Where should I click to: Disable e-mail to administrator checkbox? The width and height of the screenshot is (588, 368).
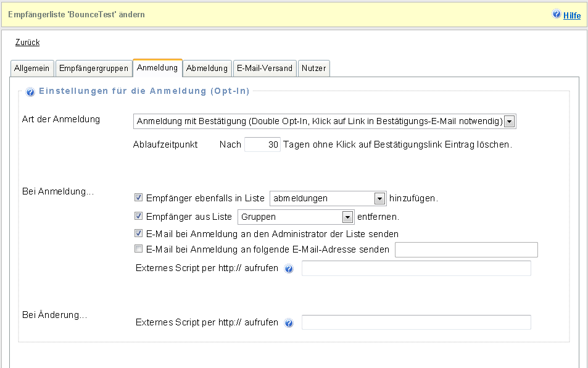click(x=138, y=234)
